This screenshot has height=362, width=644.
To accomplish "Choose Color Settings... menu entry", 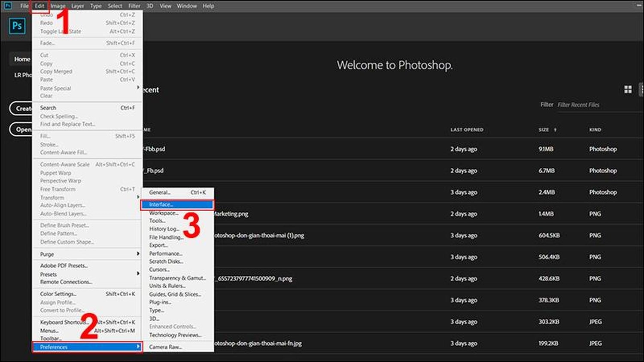I will point(87,294).
